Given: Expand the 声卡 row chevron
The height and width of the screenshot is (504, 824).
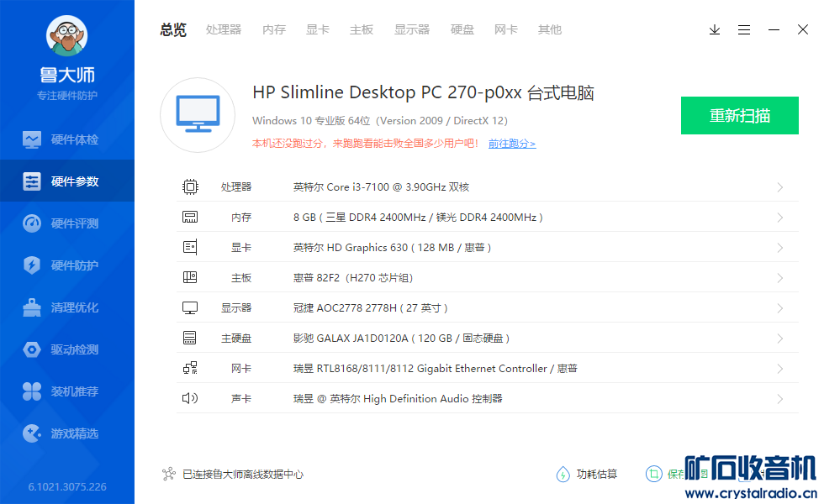Looking at the screenshot, I should coord(780,399).
